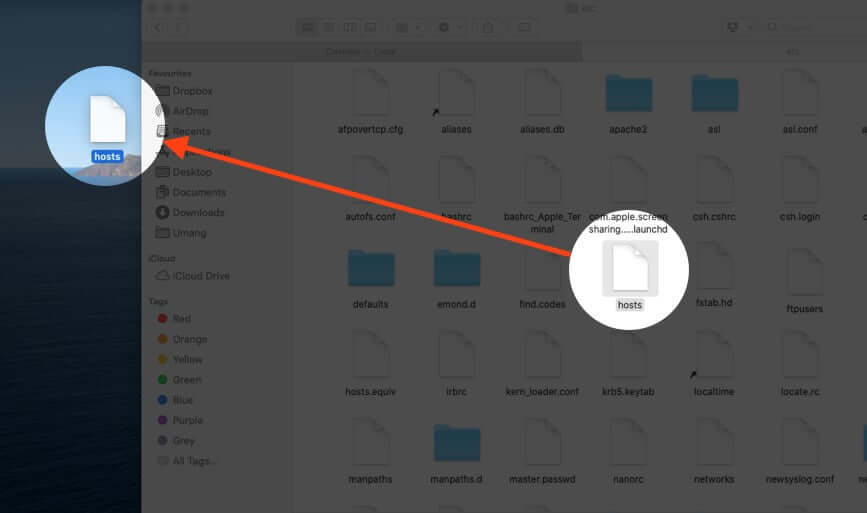Select the hosts file on the desktop
The width and height of the screenshot is (867, 513).
(x=107, y=130)
